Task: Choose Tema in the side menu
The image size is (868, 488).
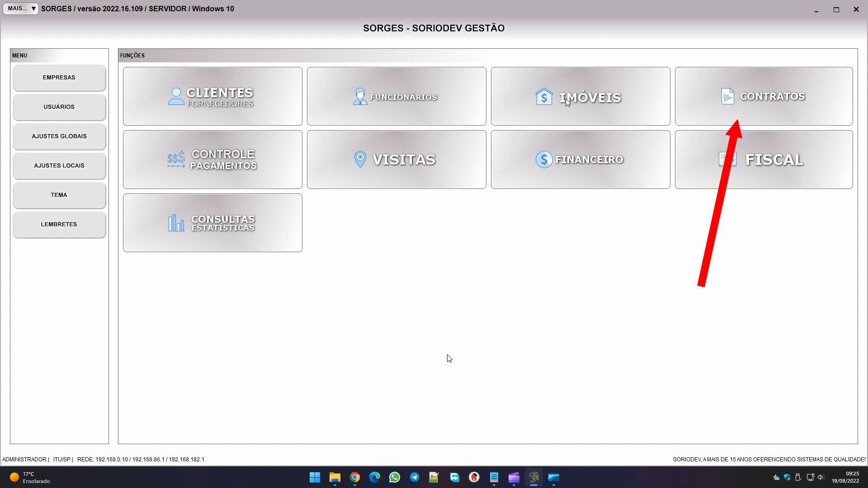Action: point(59,195)
